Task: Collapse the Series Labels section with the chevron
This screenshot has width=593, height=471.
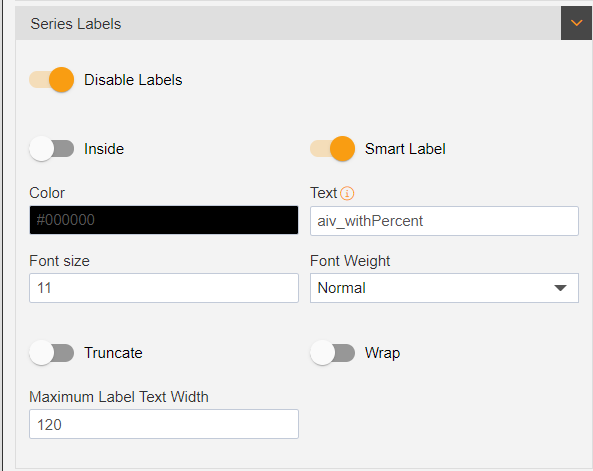Action: point(576,23)
